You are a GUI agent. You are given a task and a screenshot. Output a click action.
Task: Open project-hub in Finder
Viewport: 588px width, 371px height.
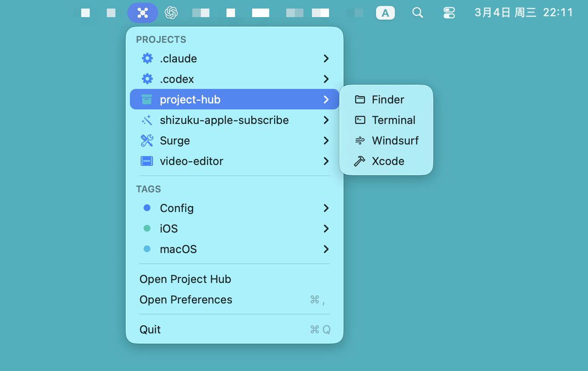tap(386, 99)
